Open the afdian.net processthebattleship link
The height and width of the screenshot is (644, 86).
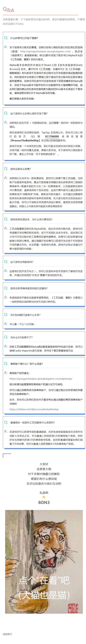point(34,409)
